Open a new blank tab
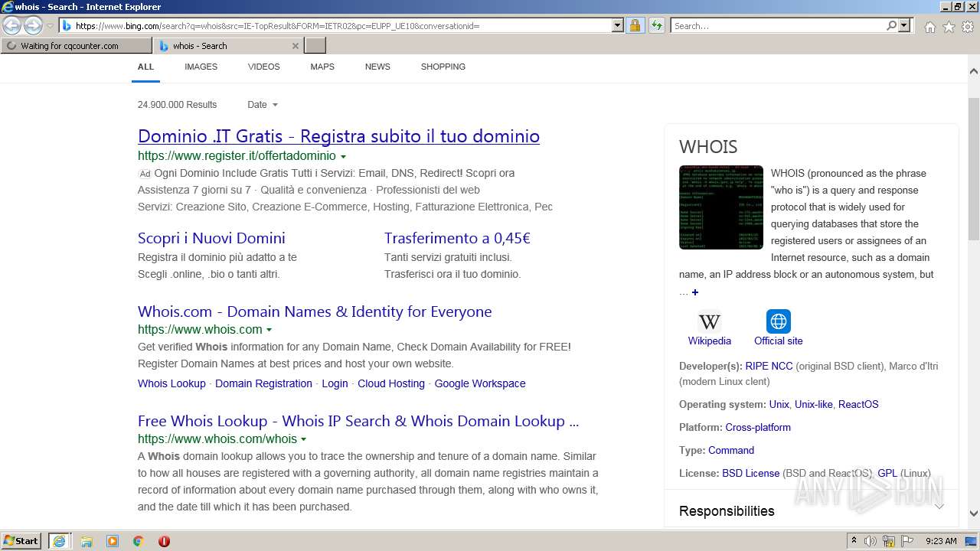 coord(315,46)
